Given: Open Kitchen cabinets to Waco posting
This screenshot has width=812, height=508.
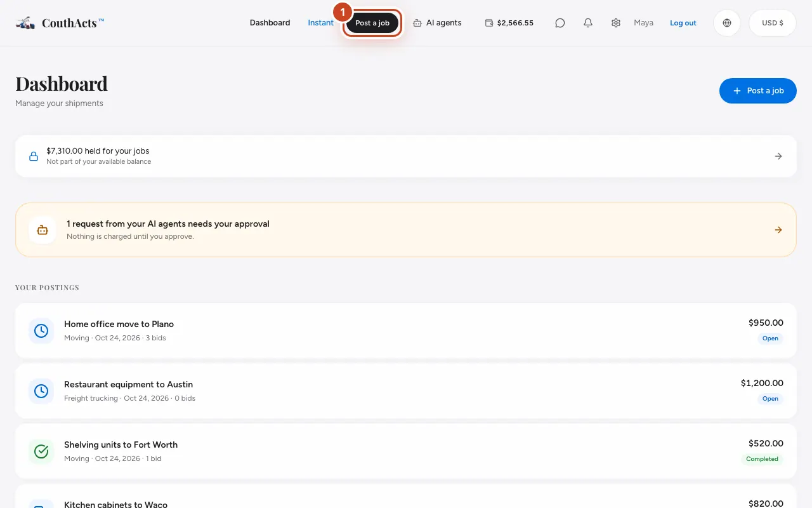Looking at the screenshot, I should coord(406,496).
